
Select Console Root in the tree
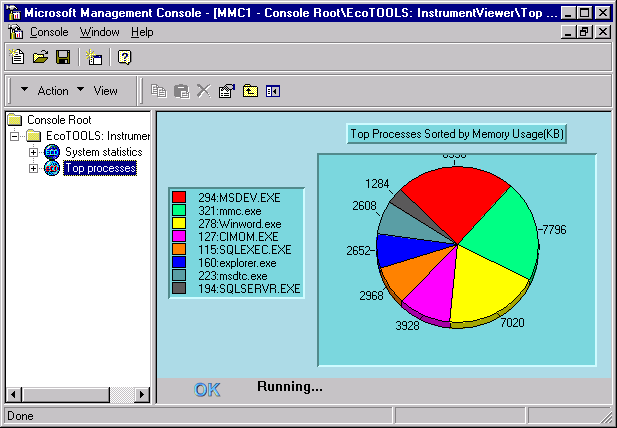tap(59, 120)
